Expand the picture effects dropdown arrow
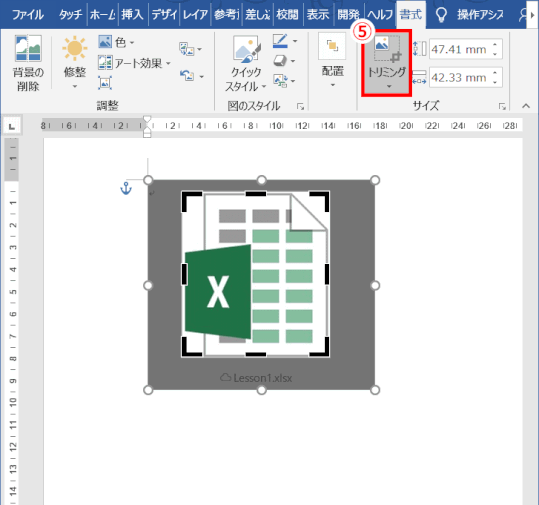539x505 pixels. (x=293, y=61)
